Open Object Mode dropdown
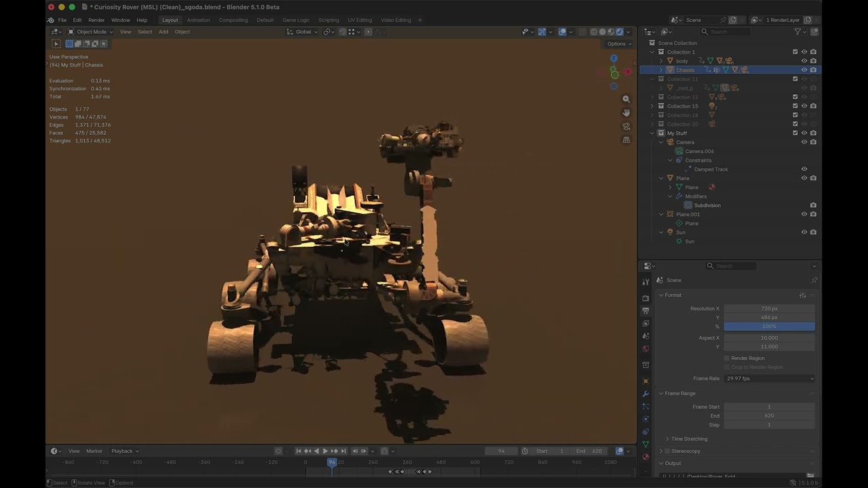 [91, 32]
